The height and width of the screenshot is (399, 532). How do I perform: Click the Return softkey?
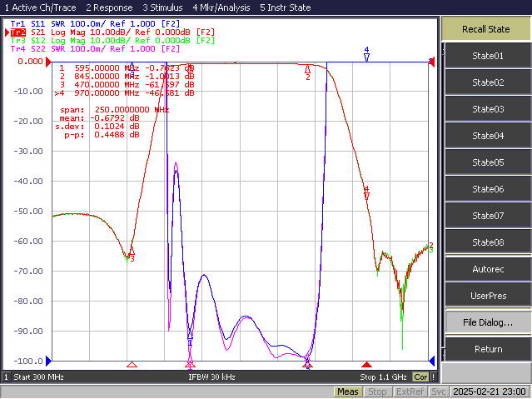pos(488,349)
